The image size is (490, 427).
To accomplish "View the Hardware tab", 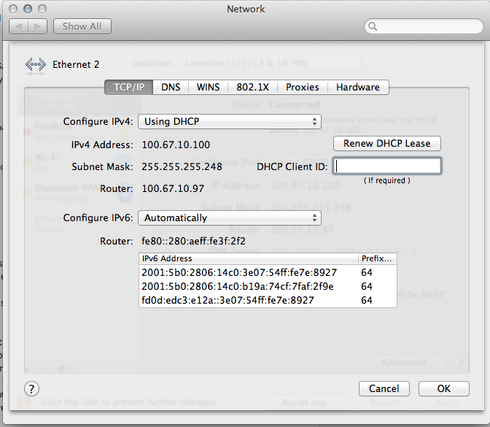I will (x=358, y=87).
